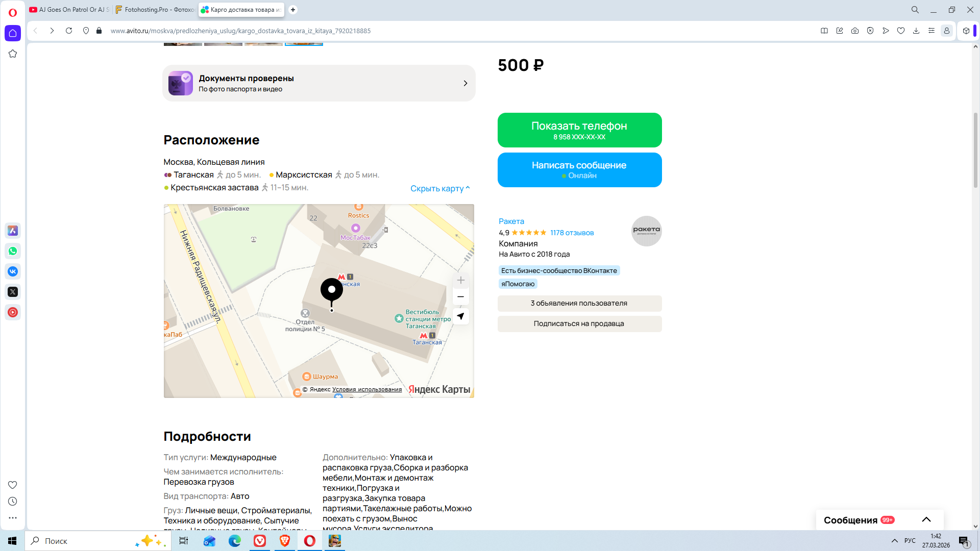Click the map geolocation arrow icon
Viewport: 980px width, 551px height.
460,316
